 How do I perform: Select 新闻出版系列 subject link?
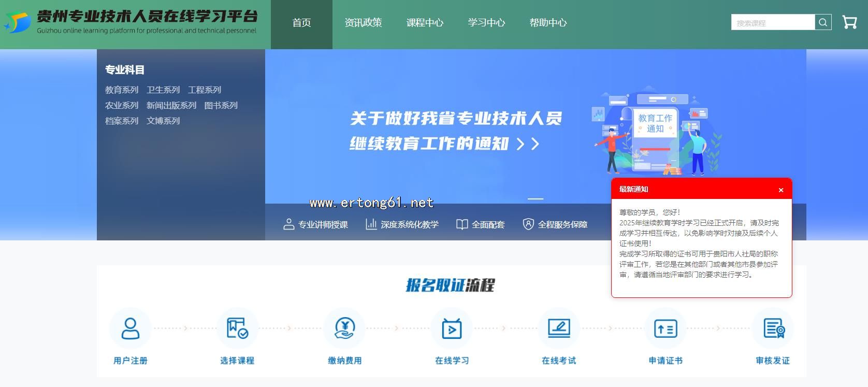[171, 106]
